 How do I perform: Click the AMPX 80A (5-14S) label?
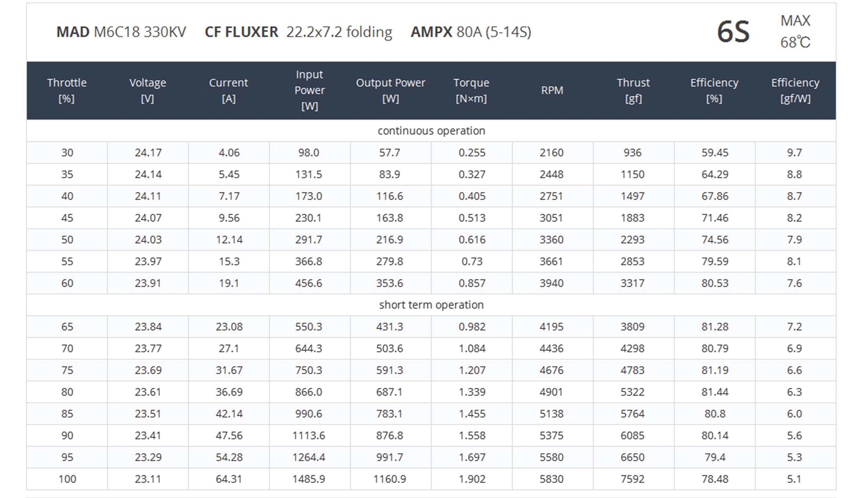click(x=471, y=32)
